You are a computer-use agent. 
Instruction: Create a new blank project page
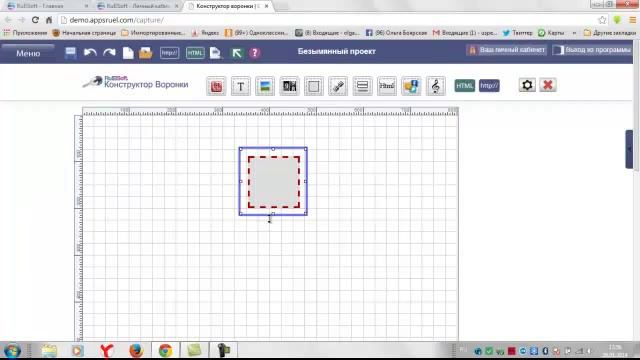pos(128,53)
